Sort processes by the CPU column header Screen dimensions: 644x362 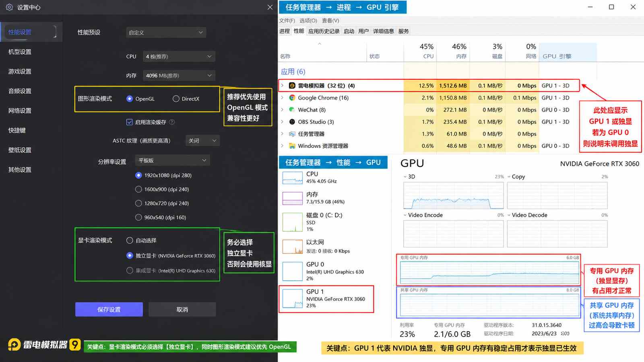[420, 52]
